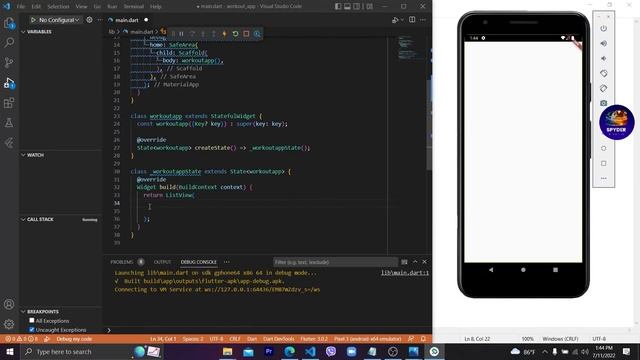This screenshot has height=360, width=640.
Task: Select Pixel 3 emulator device in status bar
Action: pyautogui.click(x=368, y=339)
